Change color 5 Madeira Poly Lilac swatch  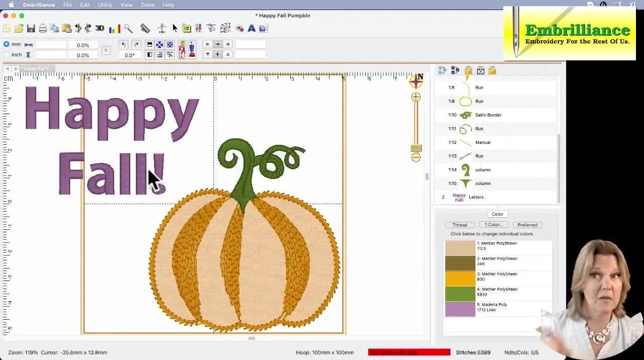460,309
